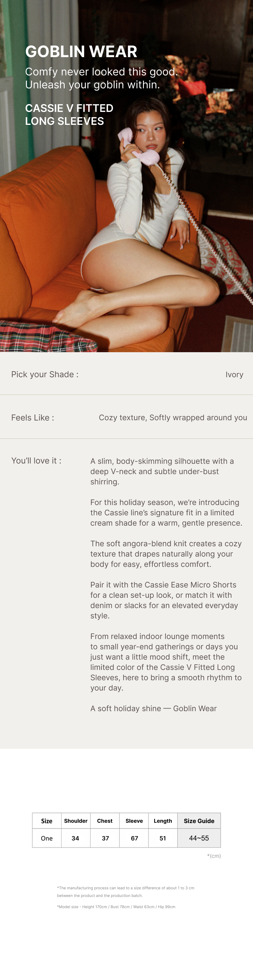The height and width of the screenshot is (980, 253).
Task: Click the 'Feels Like' label
Action: pos(33,418)
